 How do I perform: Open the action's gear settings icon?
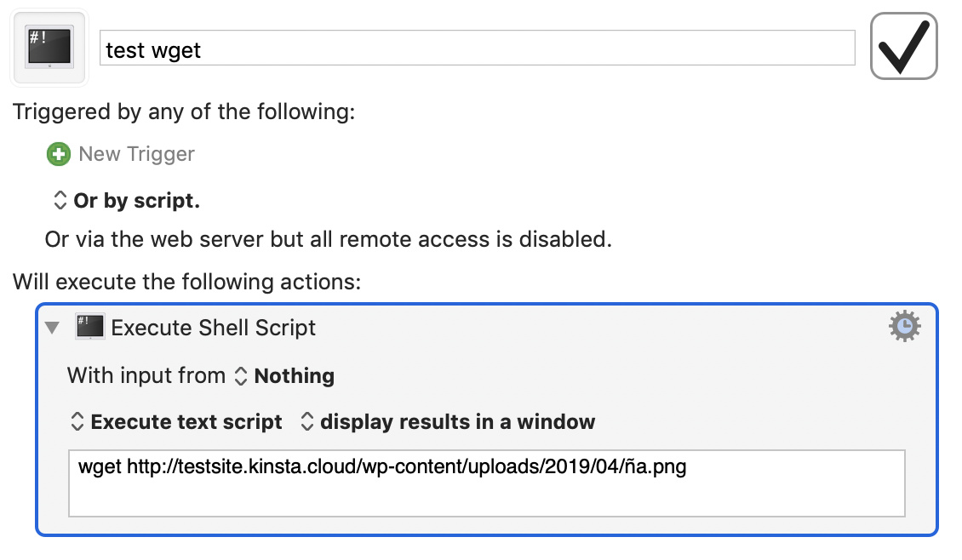(x=904, y=326)
